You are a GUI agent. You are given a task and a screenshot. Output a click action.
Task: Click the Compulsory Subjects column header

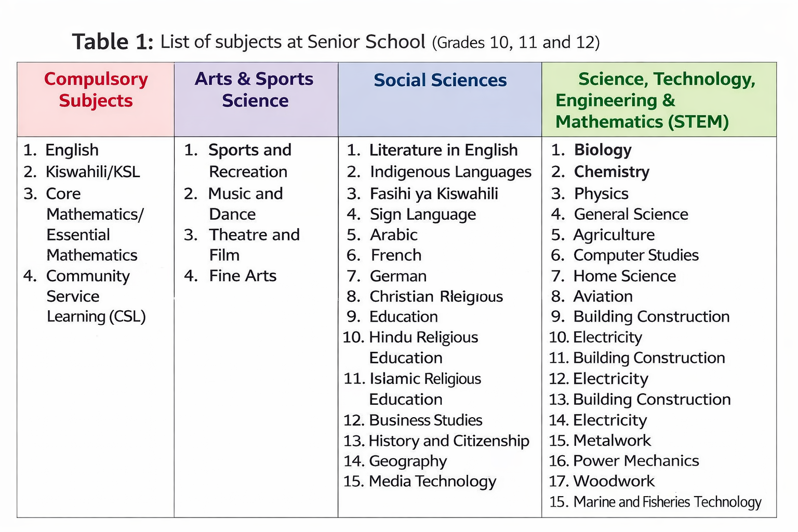point(96,89)
